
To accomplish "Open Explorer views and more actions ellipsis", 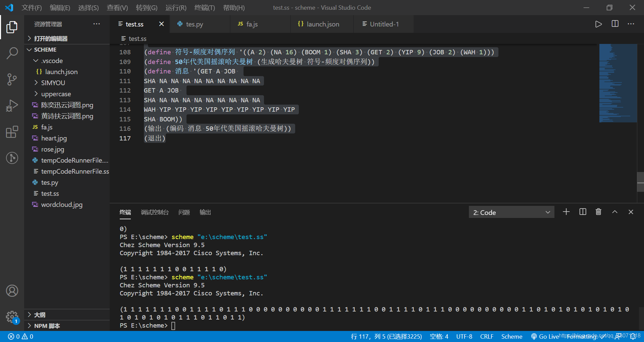I will click(97, 24).
